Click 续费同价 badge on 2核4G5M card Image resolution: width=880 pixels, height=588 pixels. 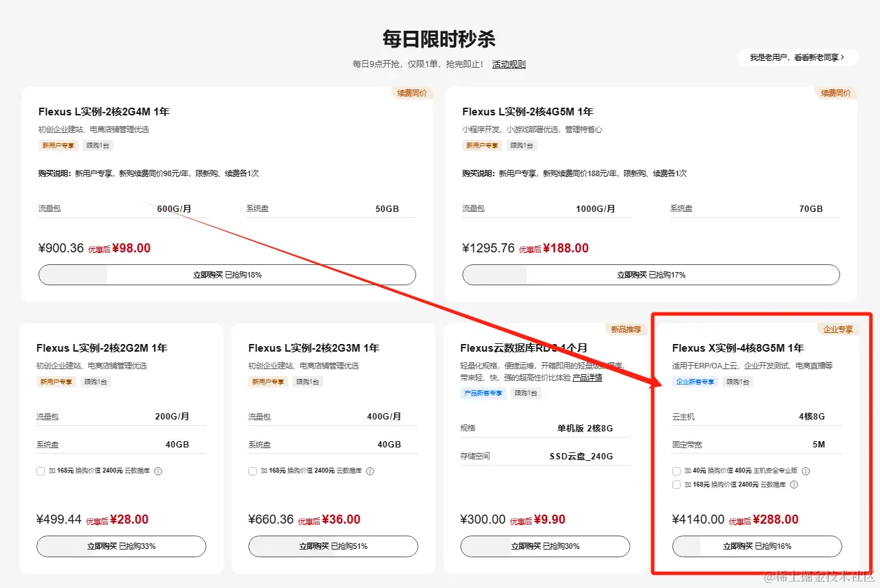pyautogui.click(x=836, y=93)
